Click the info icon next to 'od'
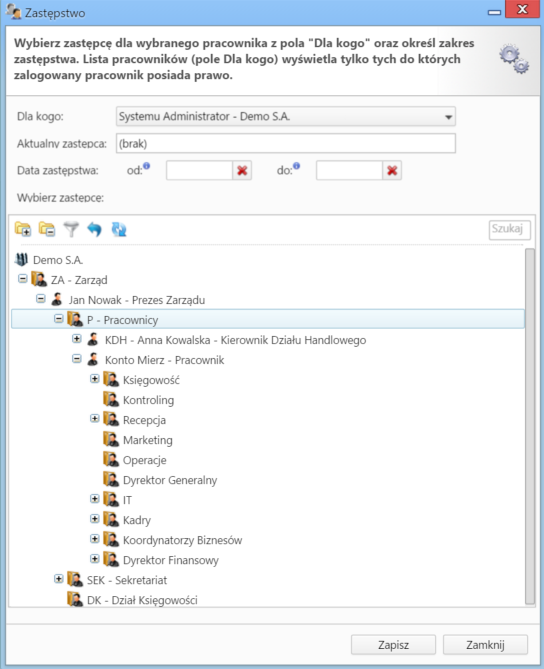This screenshot has width=544, height=669. 146,166
